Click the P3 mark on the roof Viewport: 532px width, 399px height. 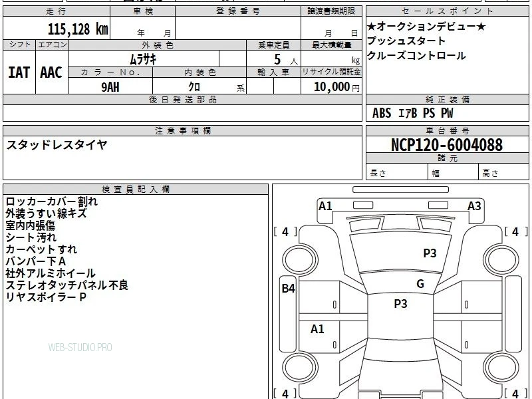point(400,303)
